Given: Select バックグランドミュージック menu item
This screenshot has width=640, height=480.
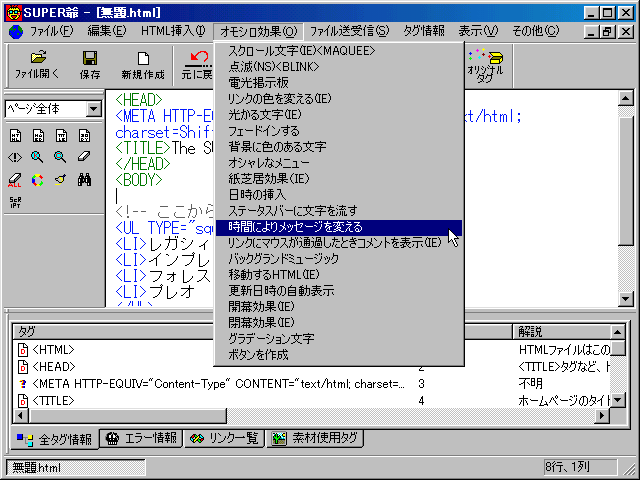Looking at the screenshot, I should coord(339,259).
